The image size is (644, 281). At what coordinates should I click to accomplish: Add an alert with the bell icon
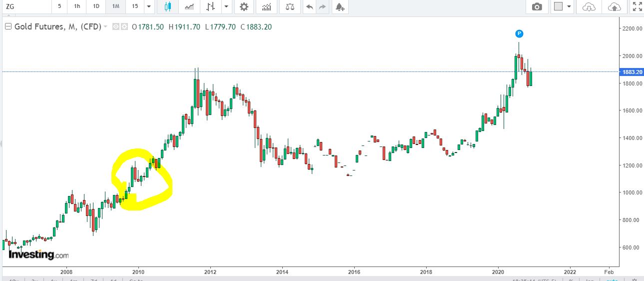point(340,6)
